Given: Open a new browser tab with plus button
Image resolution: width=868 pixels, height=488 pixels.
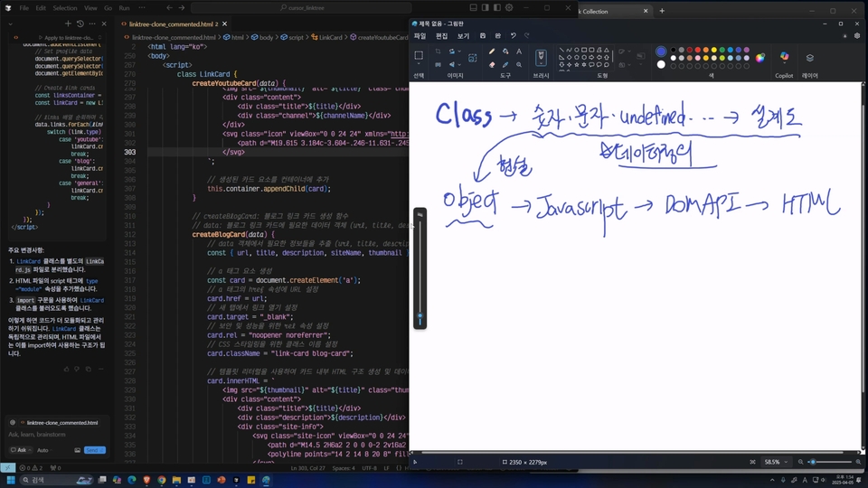Looking at the screenshot, I should [662, 11].
